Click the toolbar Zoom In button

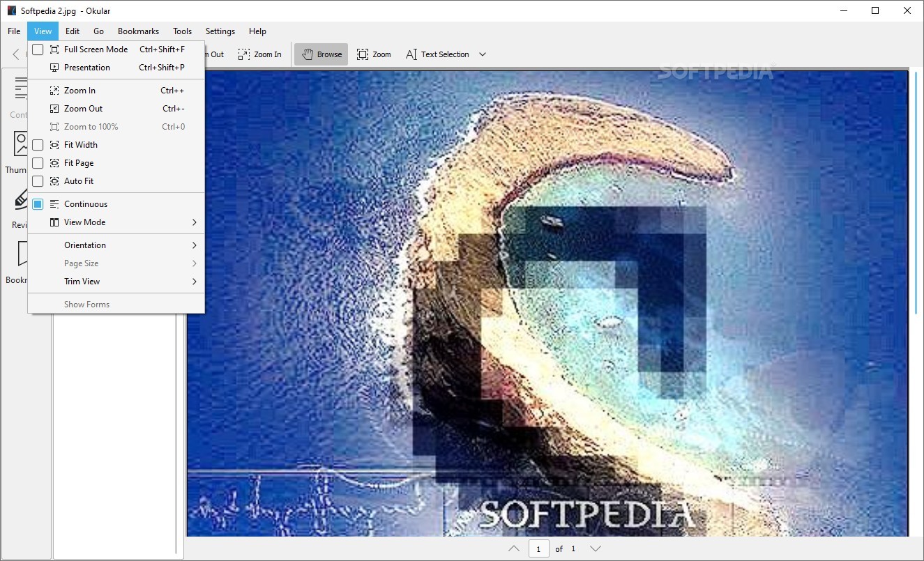point(259,54)
